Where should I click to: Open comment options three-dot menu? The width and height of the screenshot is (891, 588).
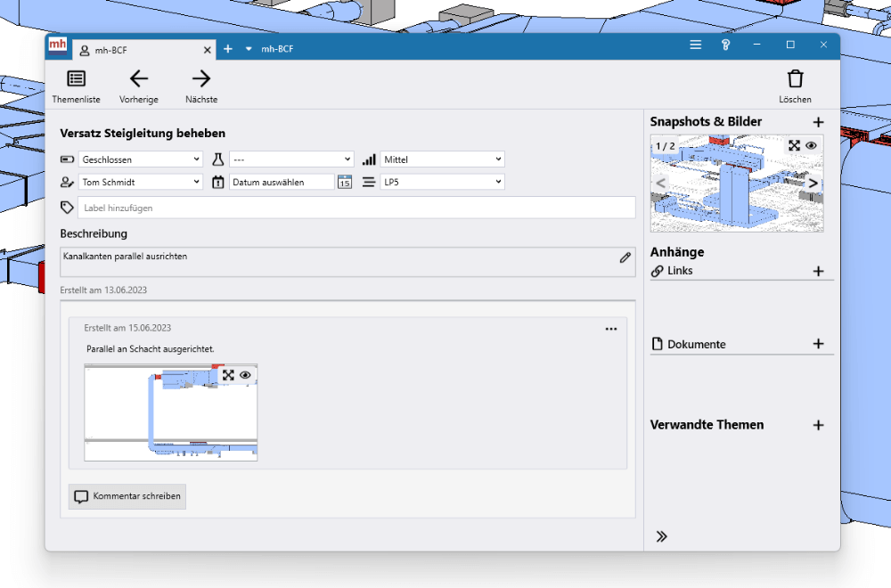(610, 329)
